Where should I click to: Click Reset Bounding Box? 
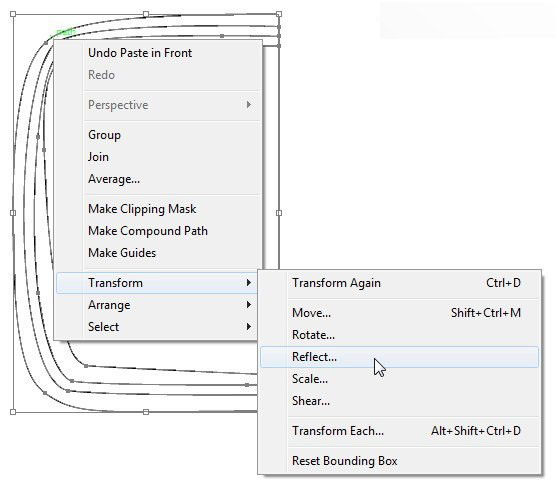399,461
